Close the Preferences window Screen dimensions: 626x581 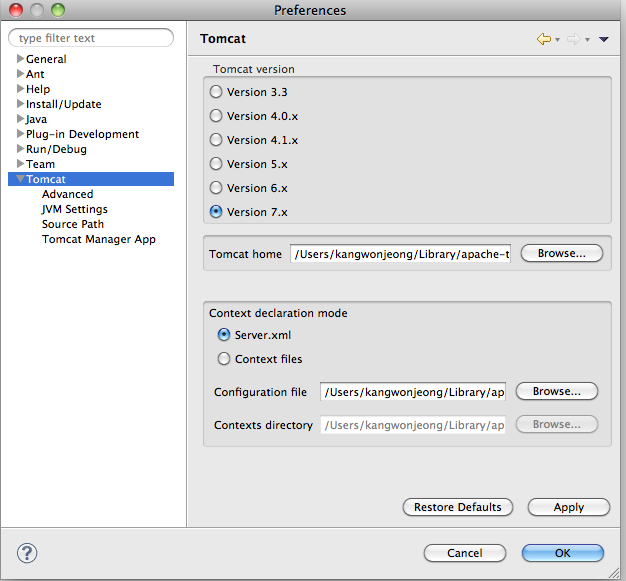[16, 10]
